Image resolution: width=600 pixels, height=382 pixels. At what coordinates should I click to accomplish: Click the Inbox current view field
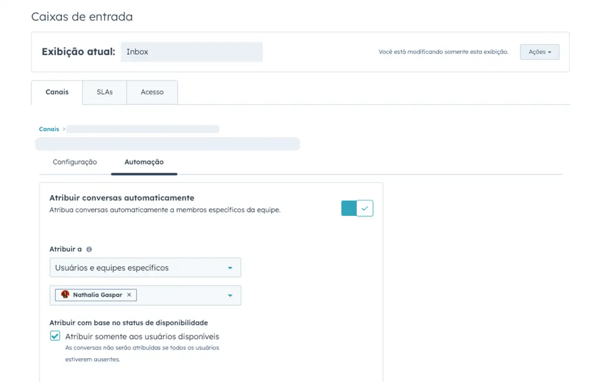[x=192, y=52]
